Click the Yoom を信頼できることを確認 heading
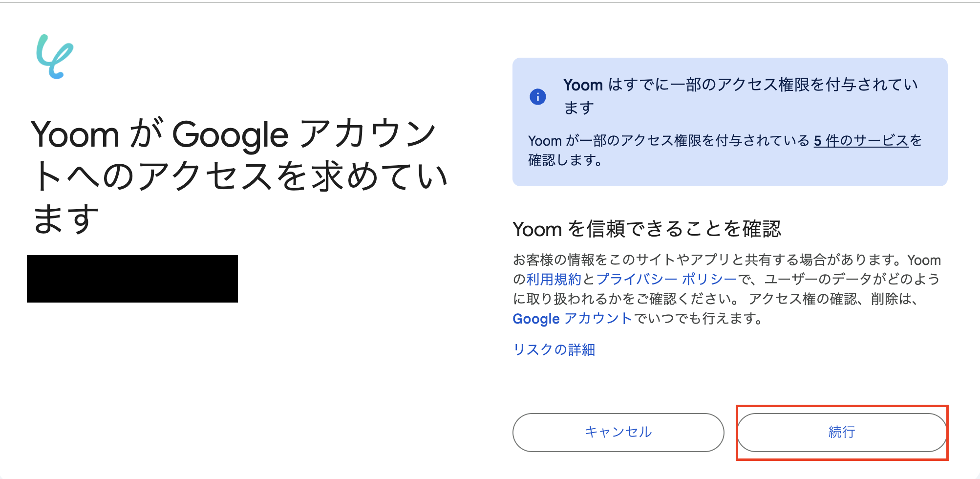980x479 pixels. [x=646, y=229]
